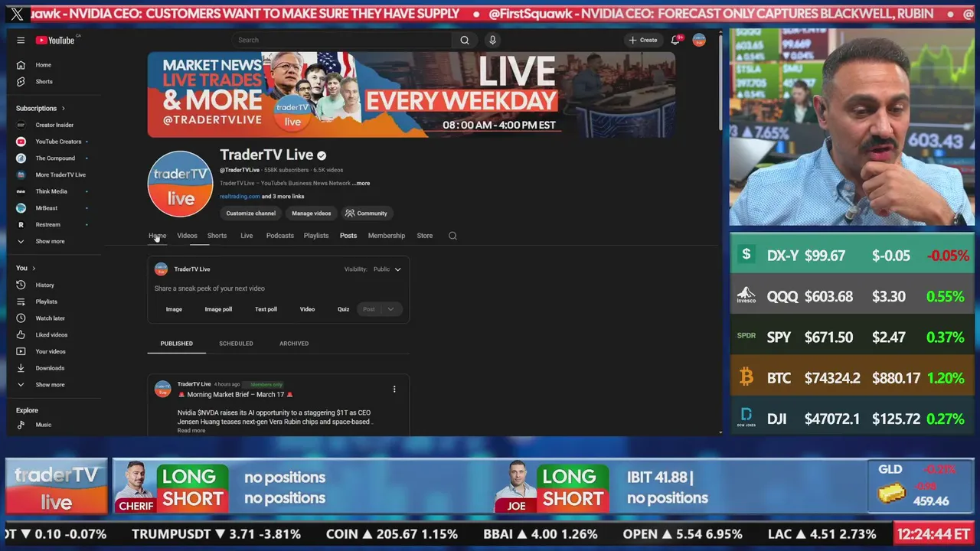Choose the Text poll post type
This screenshot has height=551, width=980.
point(266,309)
